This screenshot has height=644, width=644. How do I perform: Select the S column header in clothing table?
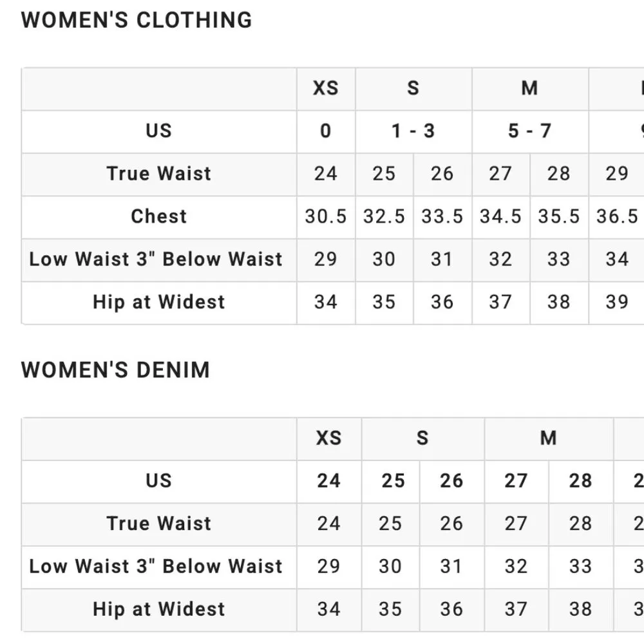(413, 88)
